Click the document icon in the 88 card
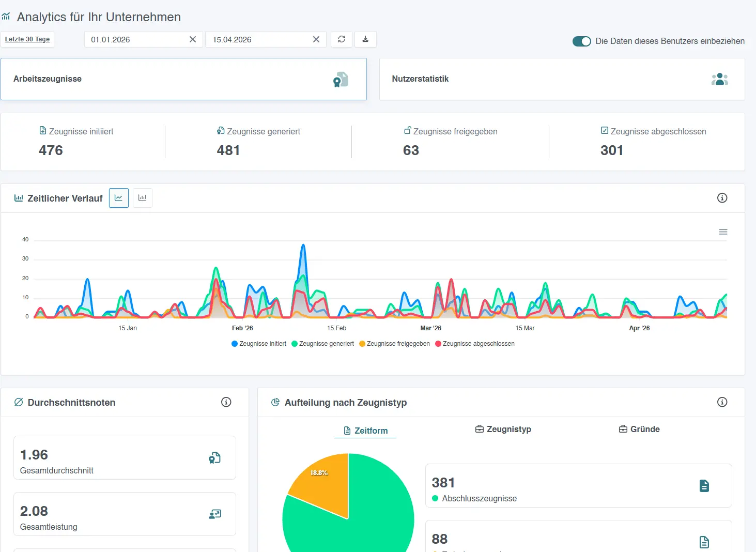 (x=704, y=542)
